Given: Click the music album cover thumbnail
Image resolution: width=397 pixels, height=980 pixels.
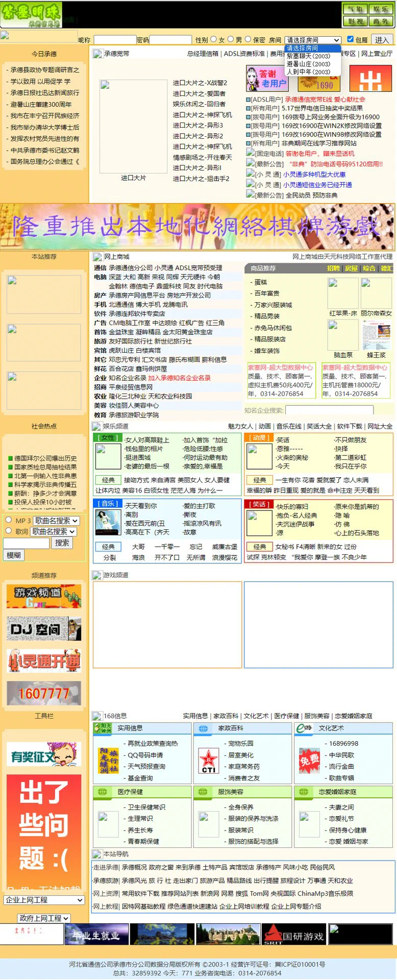Looking at the screenshot, I should coord(108,522).
